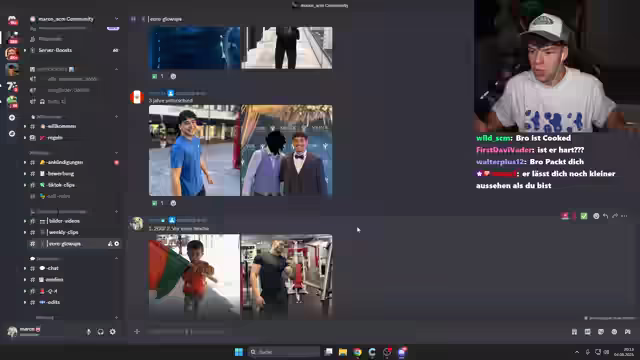Click Add a Server plus icon
640x360 pixels.
(x=12, y=118)
